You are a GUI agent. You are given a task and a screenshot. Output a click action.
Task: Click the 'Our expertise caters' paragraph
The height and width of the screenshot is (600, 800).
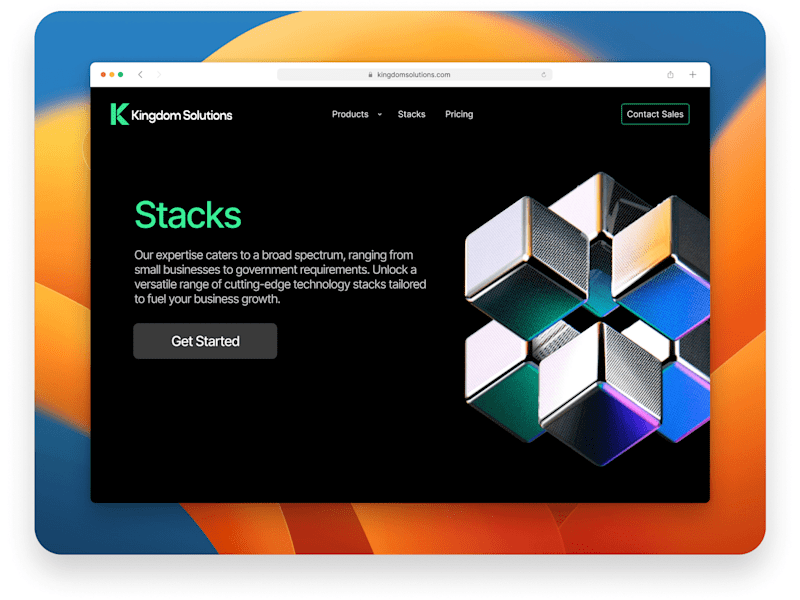pos(280,277)
